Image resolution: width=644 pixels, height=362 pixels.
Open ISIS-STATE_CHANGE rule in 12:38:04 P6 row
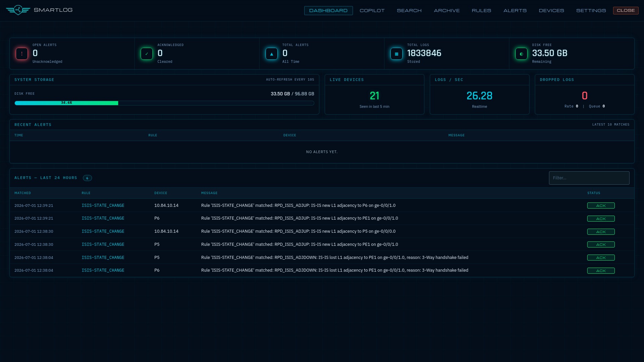click(103, 270)
